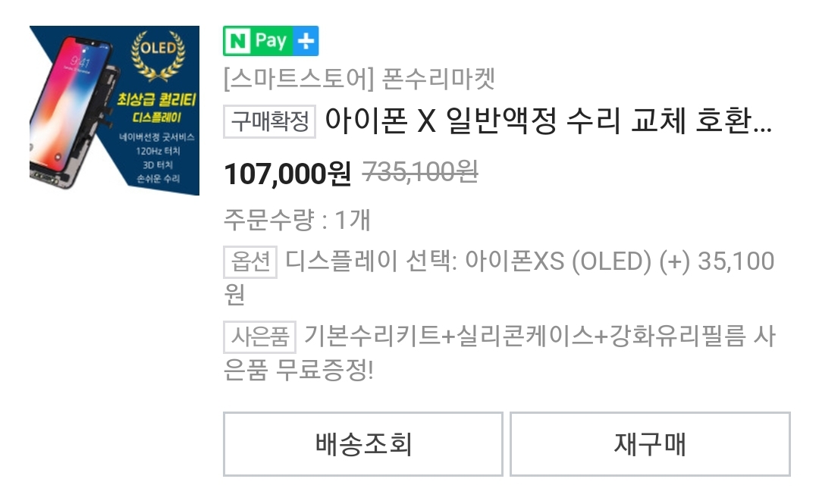Open the 폰수리마켓 smart store link
The width and height of the screenshot is (819, 504).
359,80
